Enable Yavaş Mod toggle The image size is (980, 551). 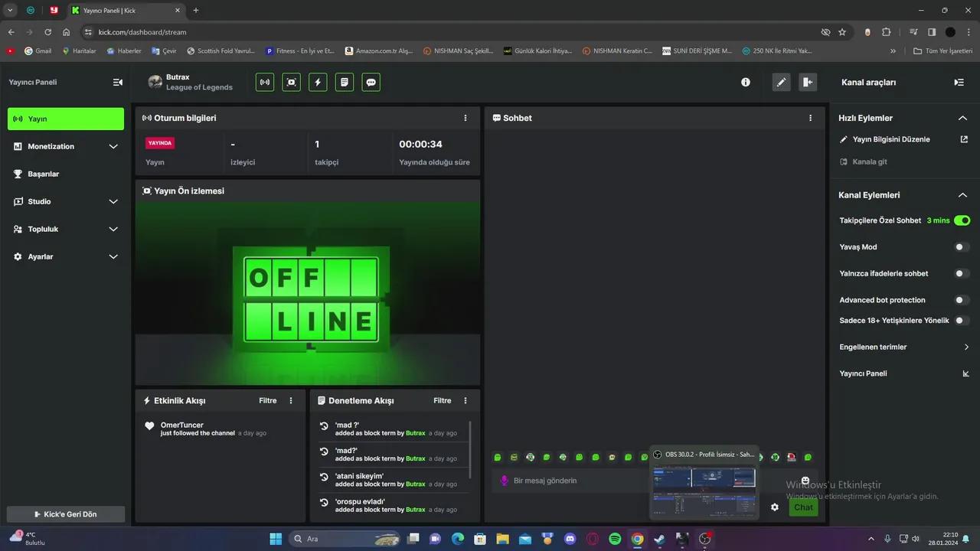[x=962, y=247]
